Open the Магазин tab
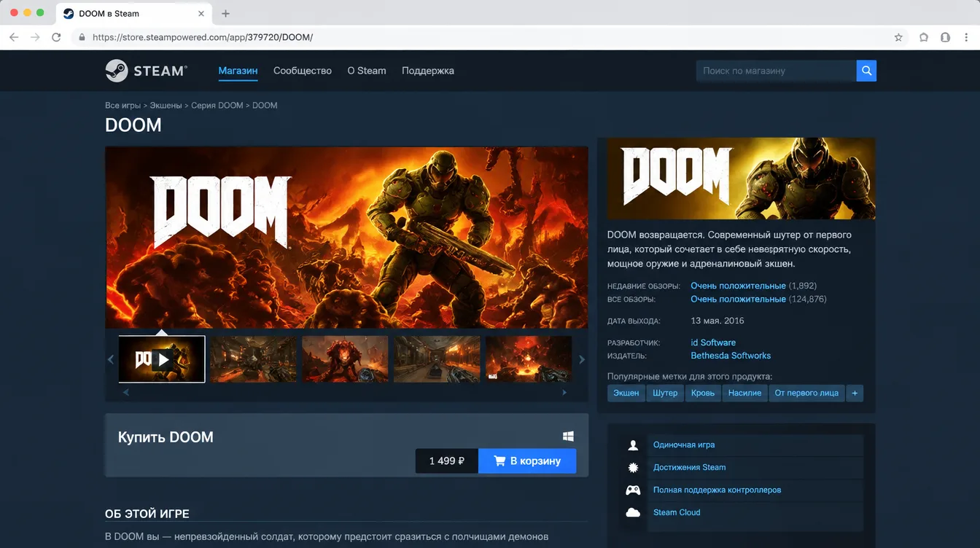 tap(238, 71)
